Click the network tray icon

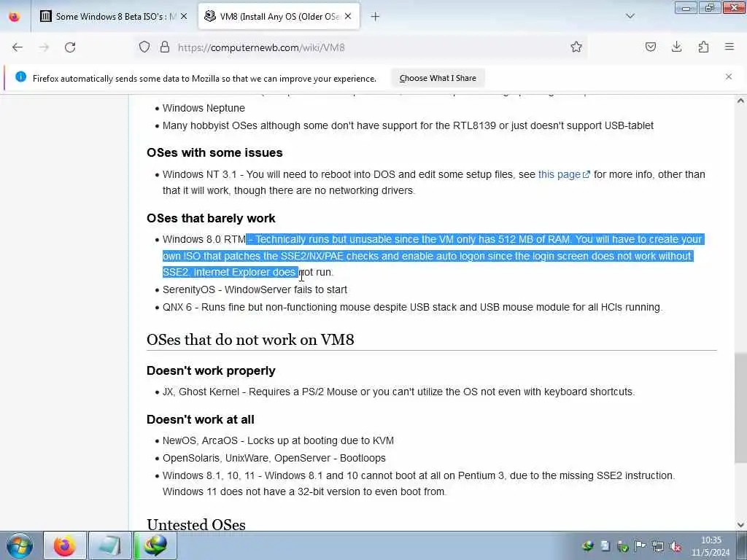[x=658, y=546]
